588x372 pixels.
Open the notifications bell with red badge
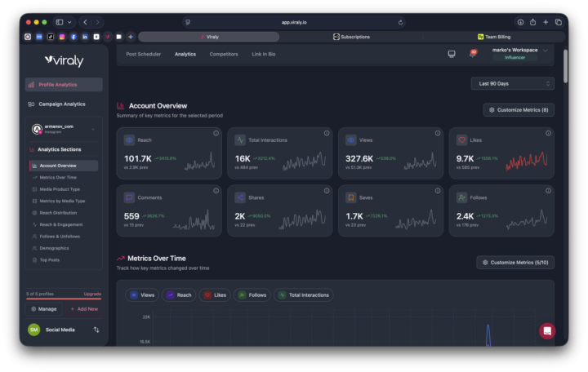click(x=473, y=54)
